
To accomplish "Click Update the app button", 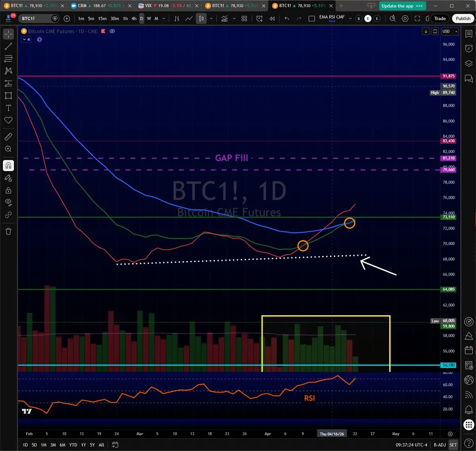I will pos(402,6).
